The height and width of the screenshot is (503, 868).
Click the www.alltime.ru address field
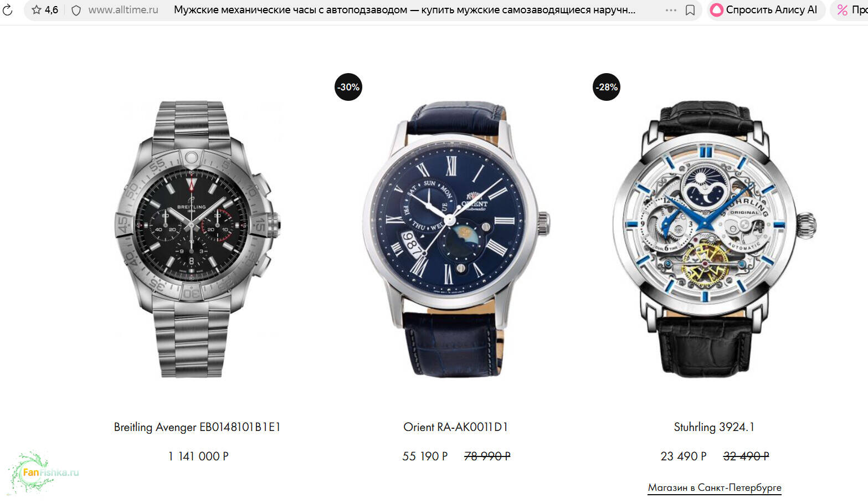click(x=123, y=10)
